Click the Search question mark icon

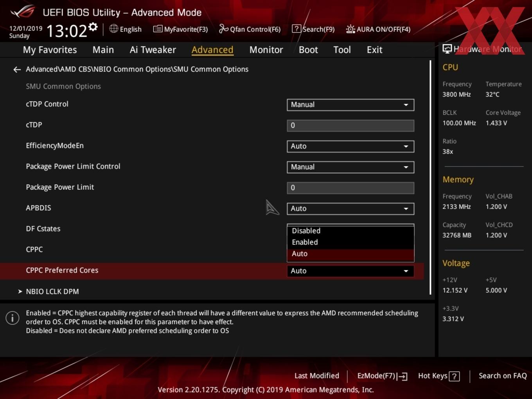click(297, 29)
